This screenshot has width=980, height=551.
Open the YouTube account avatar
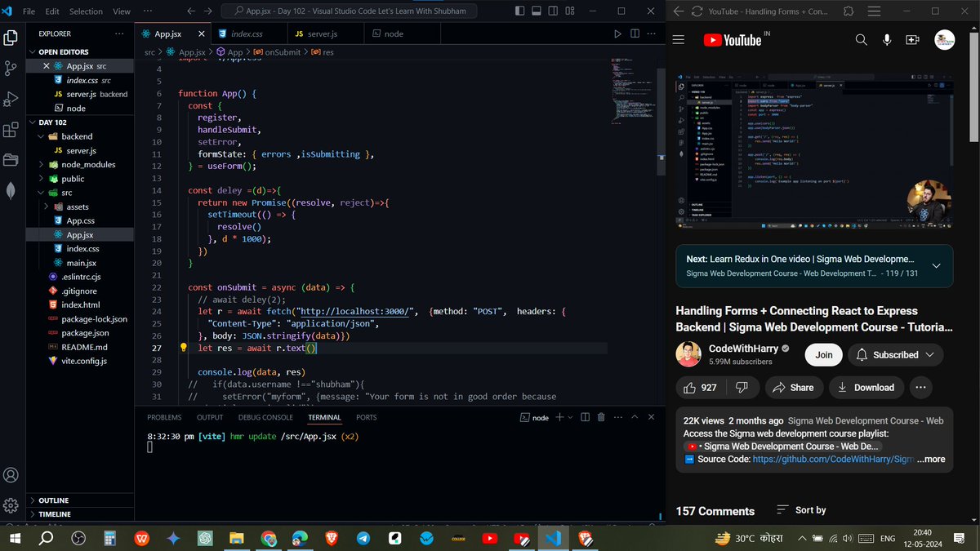pos(944,40)
